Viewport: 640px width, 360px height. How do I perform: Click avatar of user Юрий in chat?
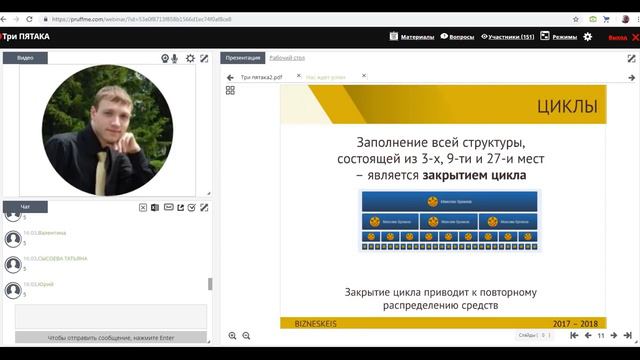[13, 290]
